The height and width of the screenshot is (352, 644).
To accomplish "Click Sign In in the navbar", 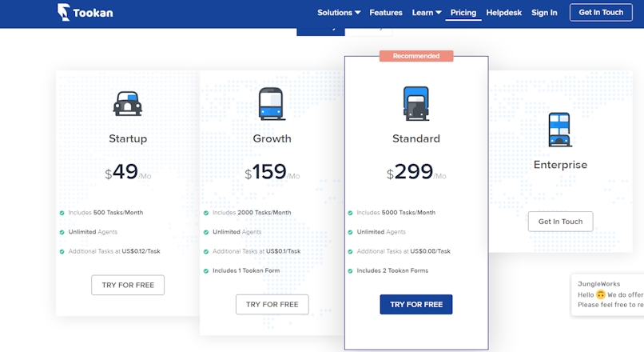I will (544, 13).
